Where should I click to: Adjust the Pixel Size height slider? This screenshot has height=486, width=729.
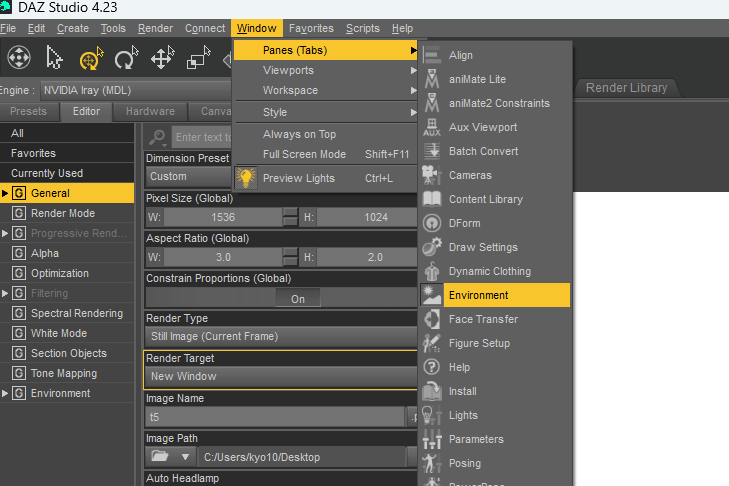367,217
